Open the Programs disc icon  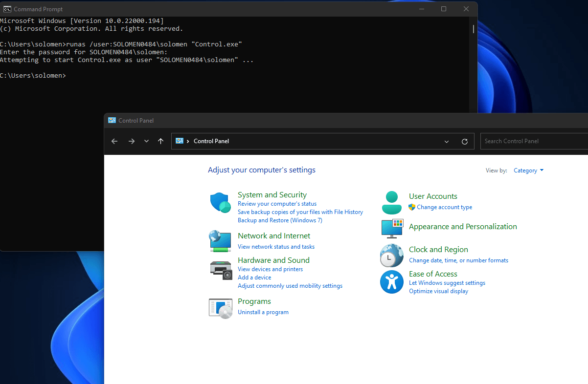pos(221,308)
